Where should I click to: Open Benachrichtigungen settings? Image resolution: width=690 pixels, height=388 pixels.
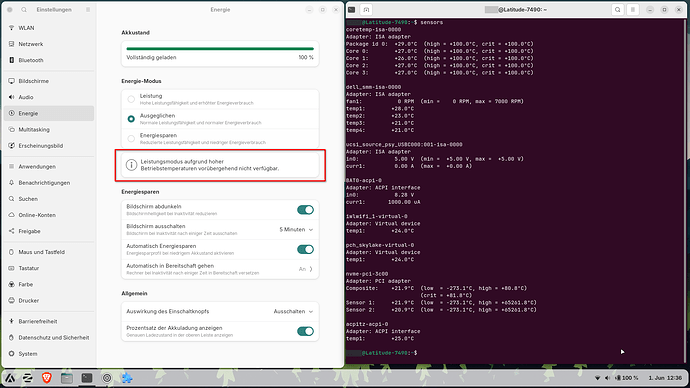coord(49,183)
